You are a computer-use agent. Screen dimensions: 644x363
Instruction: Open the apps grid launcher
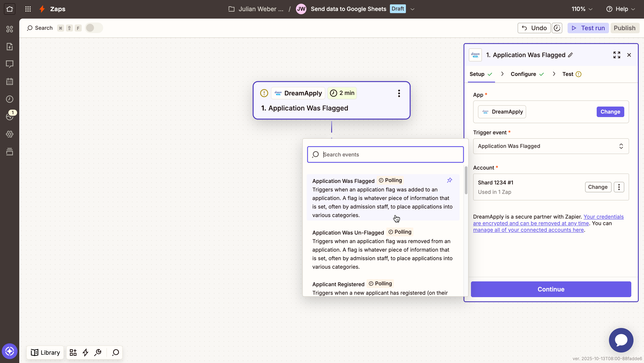(x=28, y=9)
